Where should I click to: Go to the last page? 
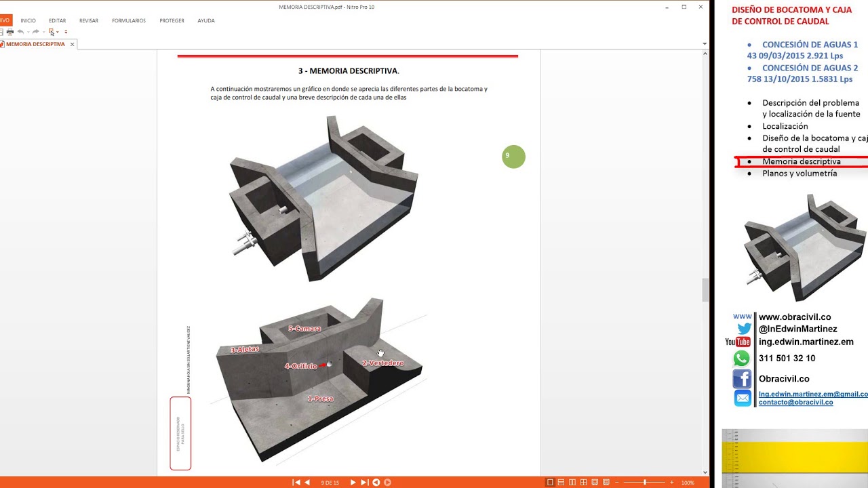pos(365,482)
